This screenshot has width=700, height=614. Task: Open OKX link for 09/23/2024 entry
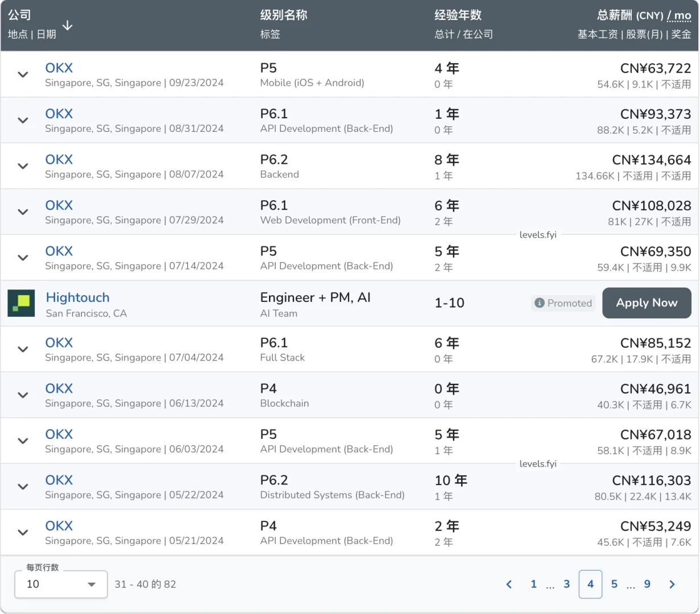(59, 68)
